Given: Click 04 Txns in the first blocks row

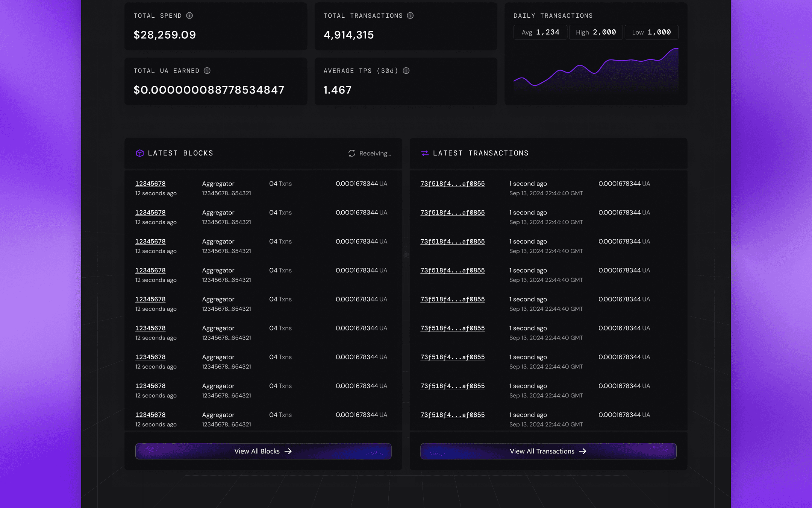Looking at the screenshot, I should tap(280, 184).
